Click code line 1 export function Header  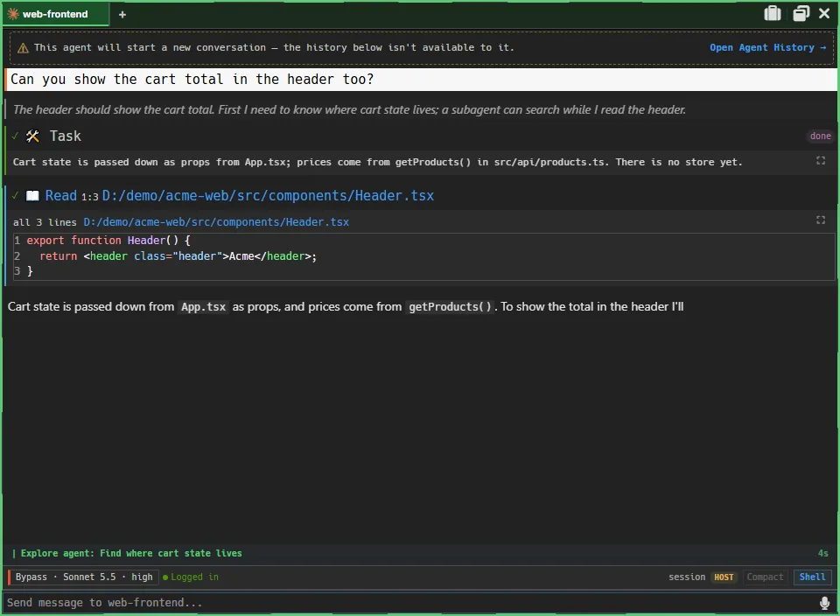(108, 241)
